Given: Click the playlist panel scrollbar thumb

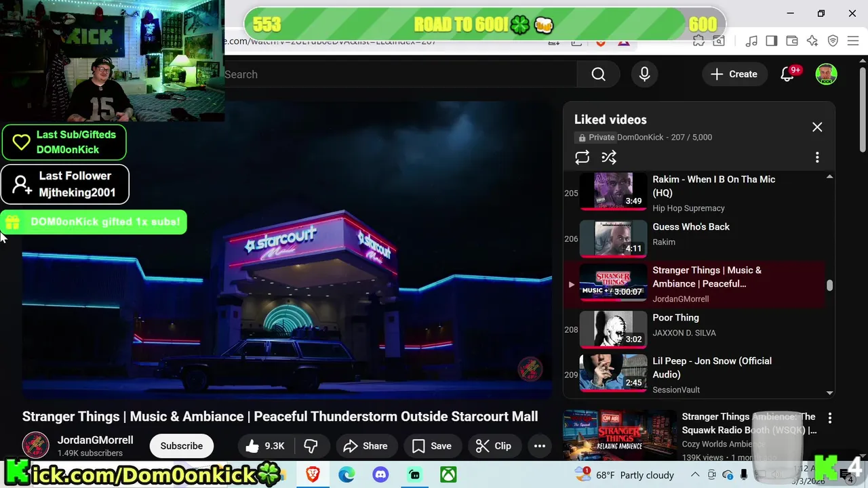Looking at the screenshot, I should 829,285.
